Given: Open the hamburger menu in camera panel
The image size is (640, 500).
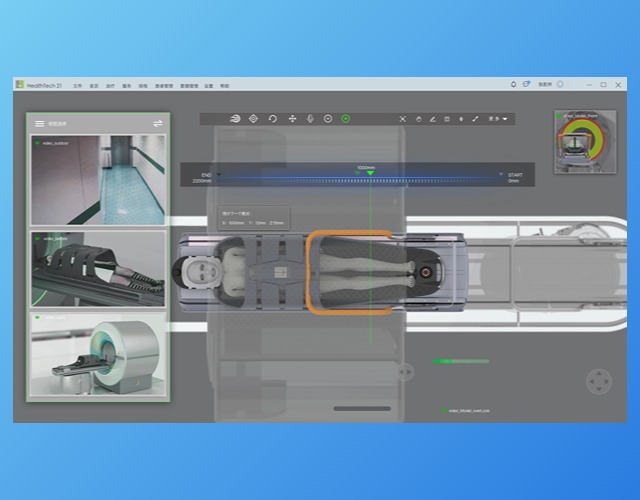Looking at the screenshot, I should coord(39,124).
